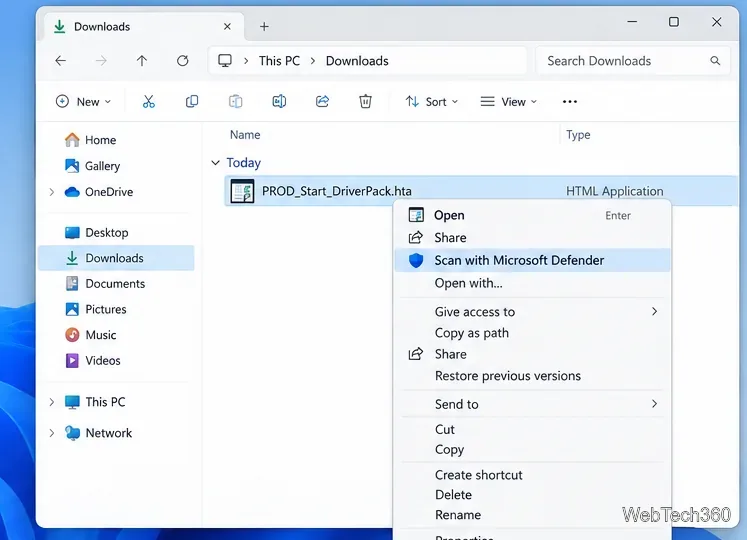The height and width of the screenshot is (540, 747).
Task: Click This PC in address breadcrumb
Action: click(279, 61)
